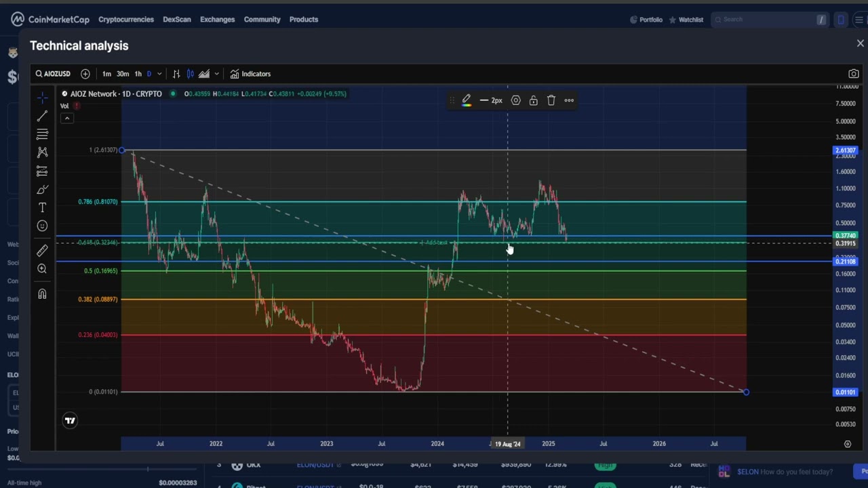The height and width of the screenshot is (488, 868).
Task: Open the Community menu
Action: (262, 19)
